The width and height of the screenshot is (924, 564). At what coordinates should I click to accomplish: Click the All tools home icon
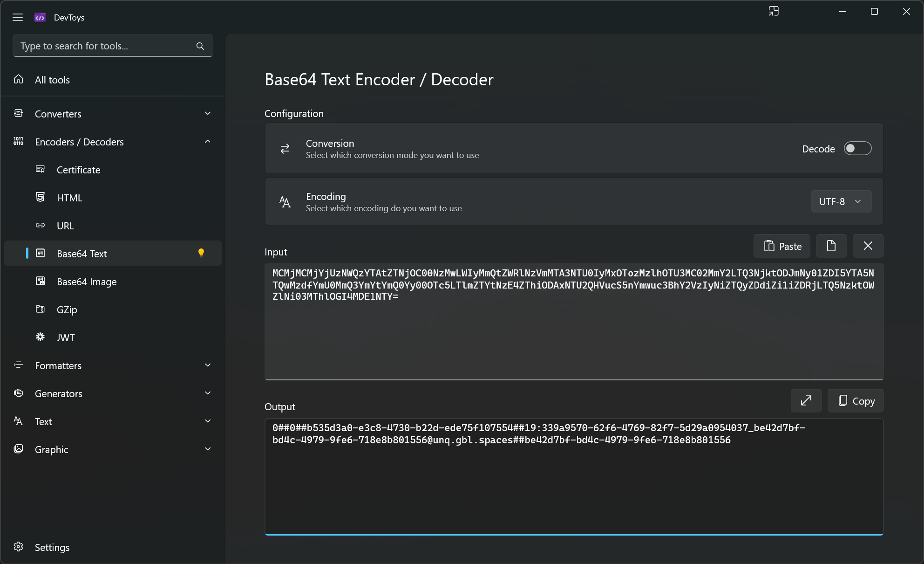(19, 80)
